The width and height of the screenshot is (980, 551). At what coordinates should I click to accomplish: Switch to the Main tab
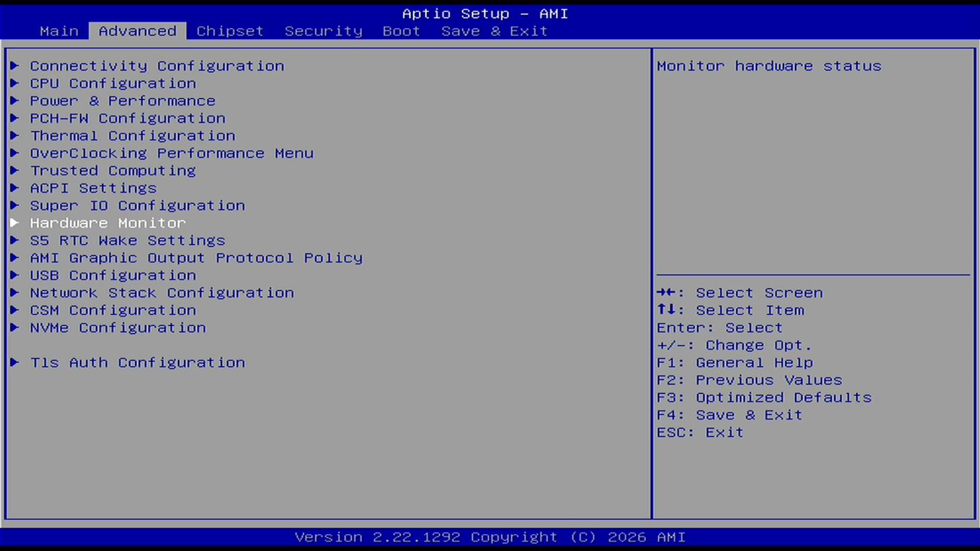click(x=59, y=31)
